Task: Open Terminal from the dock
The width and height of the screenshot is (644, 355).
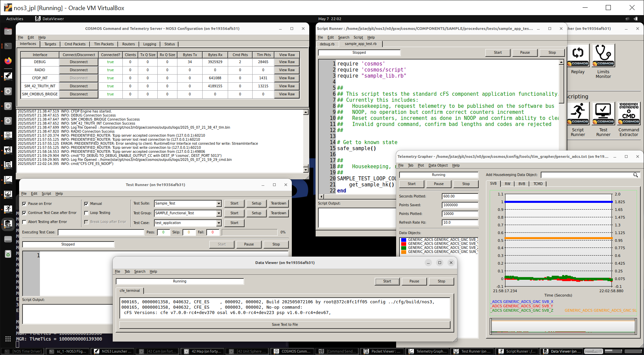Action: 8,46
